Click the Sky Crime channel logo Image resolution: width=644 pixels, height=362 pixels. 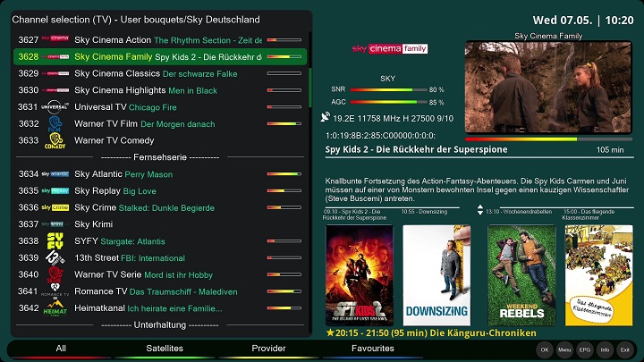(x=55, y=207)
